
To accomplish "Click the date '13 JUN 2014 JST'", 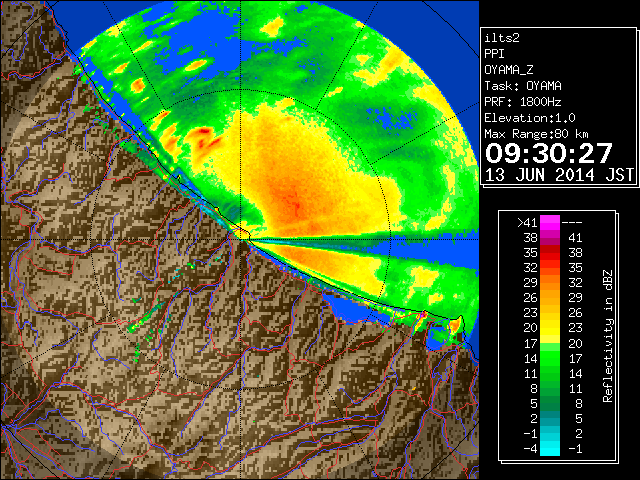I will 559,175.
